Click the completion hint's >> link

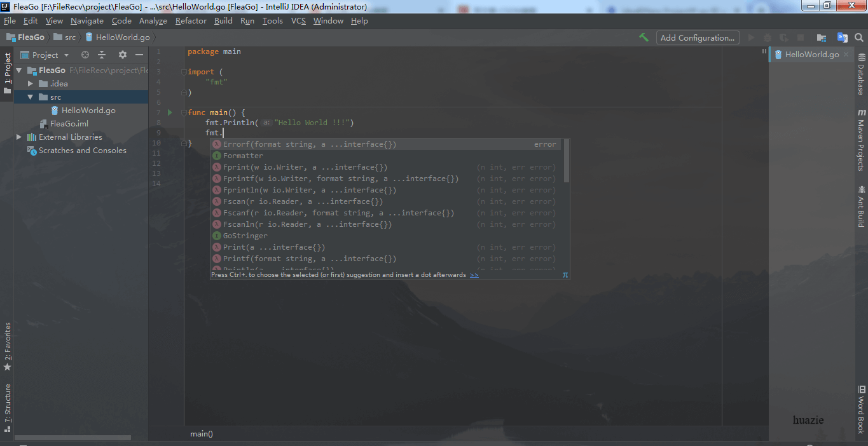(x=474, y=275)
